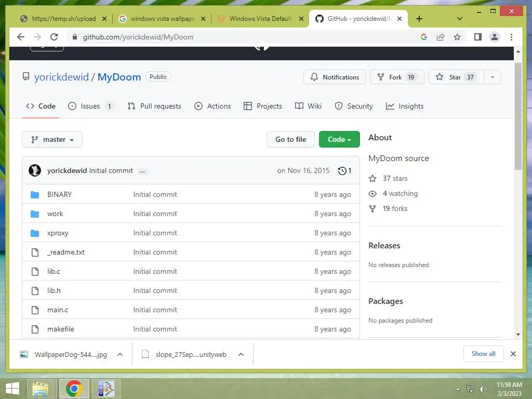The image size is (532, 399).
Task: Open the Releases heading link
Action: click(x=384, y=245)
